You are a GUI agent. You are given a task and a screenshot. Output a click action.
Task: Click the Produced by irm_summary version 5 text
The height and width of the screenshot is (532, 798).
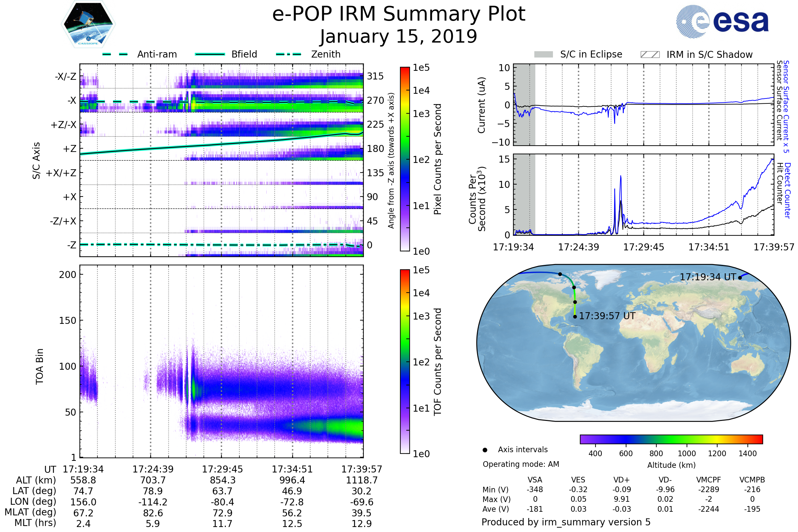566,522
